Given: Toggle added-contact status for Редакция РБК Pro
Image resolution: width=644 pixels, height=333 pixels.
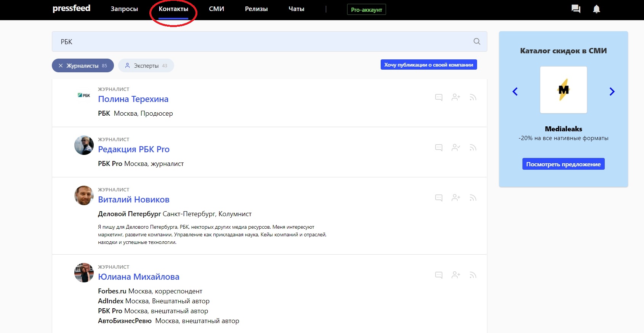Looking at the screenshot, I should coord(456,148).
